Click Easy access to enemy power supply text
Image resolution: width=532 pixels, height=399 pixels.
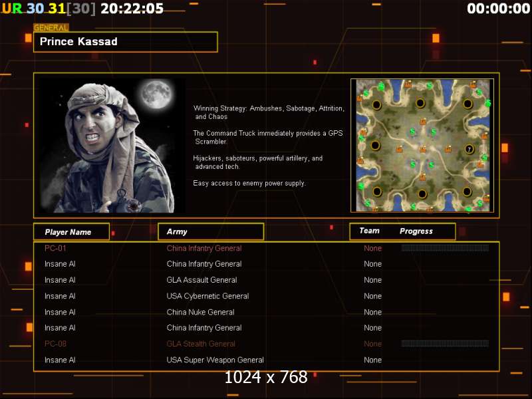pyautogui.click(x=249, y=184)
